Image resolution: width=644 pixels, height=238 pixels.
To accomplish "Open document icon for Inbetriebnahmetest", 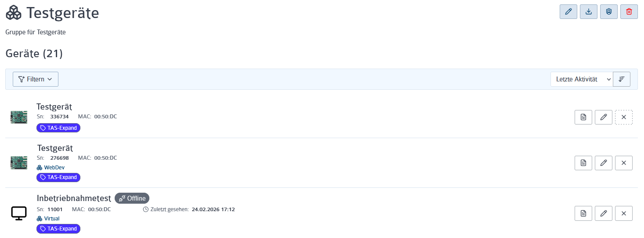I will (583, 213).
